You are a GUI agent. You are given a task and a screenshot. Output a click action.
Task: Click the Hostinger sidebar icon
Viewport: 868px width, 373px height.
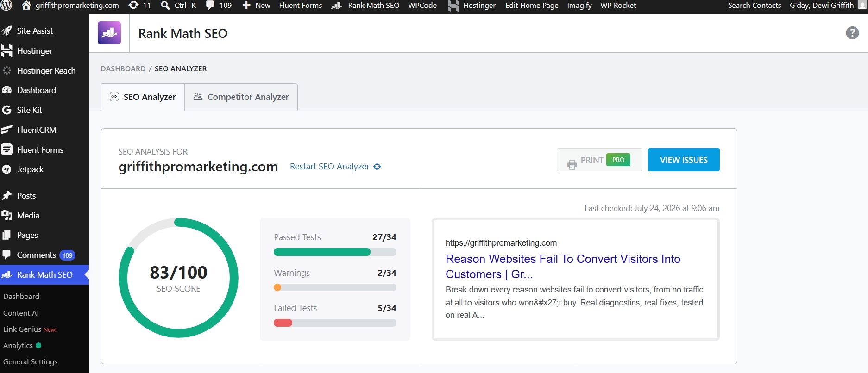pyautogui.click(x=7, y=51)
